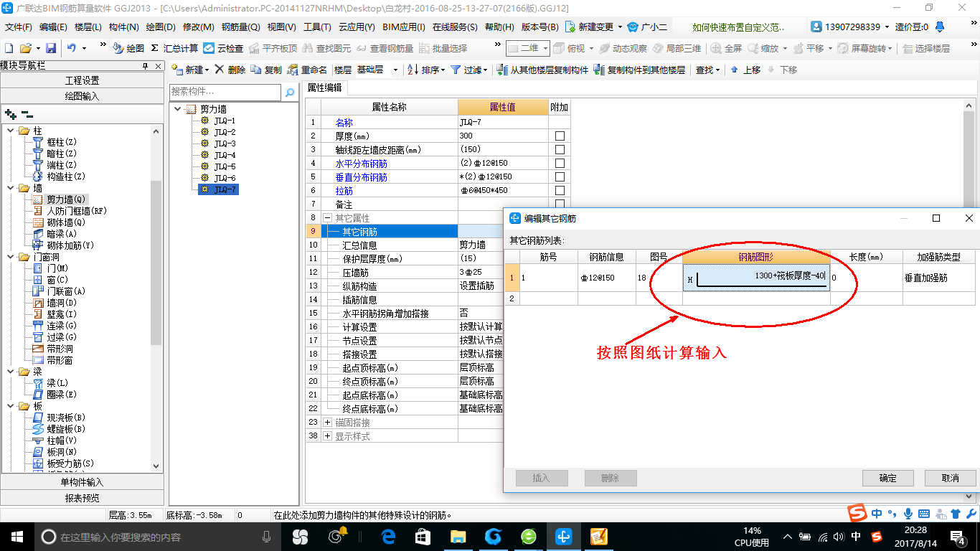Click 复制构件到其他楼层

point(639,70)
